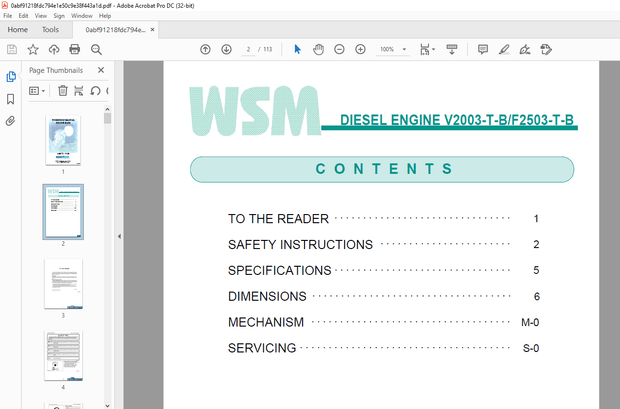The width and height of the screenshot is (620, 409).
Task: Click the CONTENTS heading banner
Action: click(x=382, y=169)
